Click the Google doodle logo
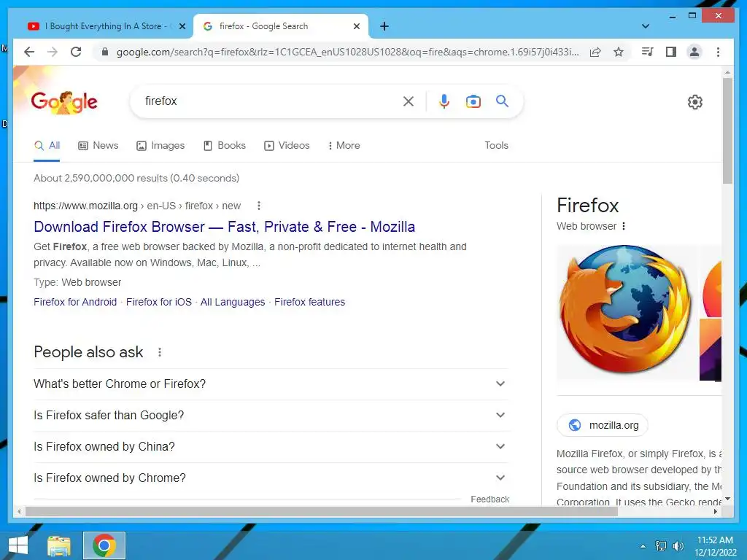The image size is (747, 560). [x=64, y=101]
